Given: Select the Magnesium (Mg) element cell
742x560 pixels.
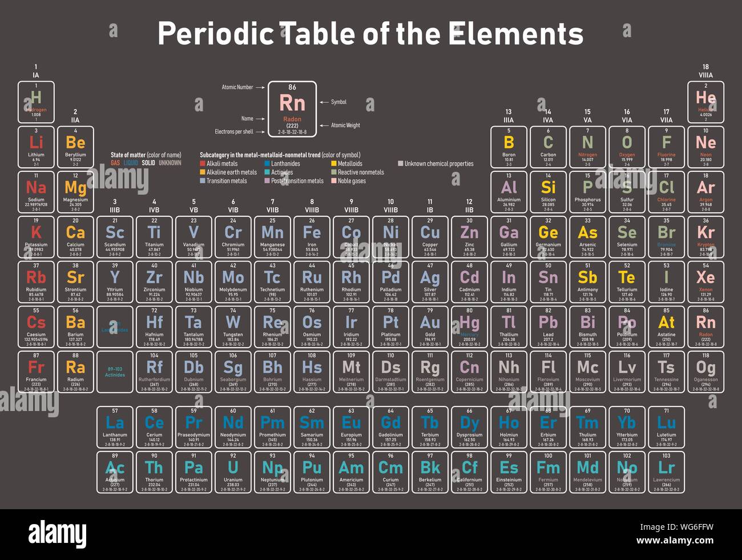Looking at the screenshot, I should [x=75, y=192].
